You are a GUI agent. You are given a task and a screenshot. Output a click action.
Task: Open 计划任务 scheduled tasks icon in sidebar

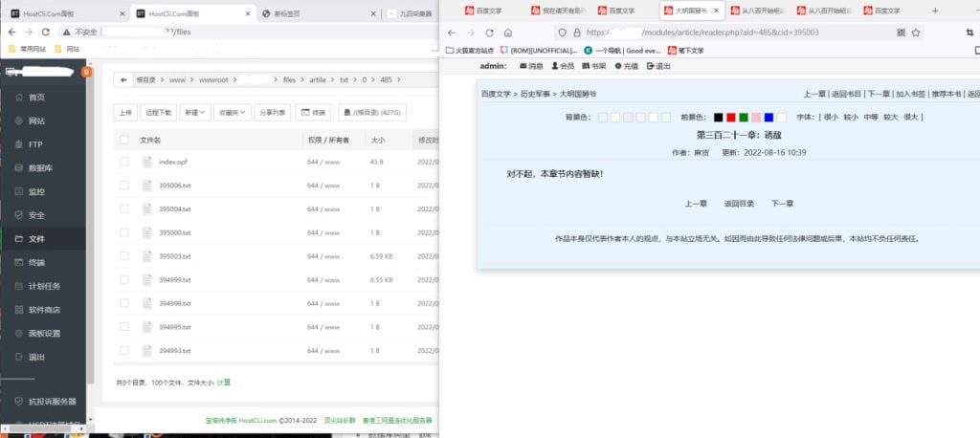click(19, 286)
